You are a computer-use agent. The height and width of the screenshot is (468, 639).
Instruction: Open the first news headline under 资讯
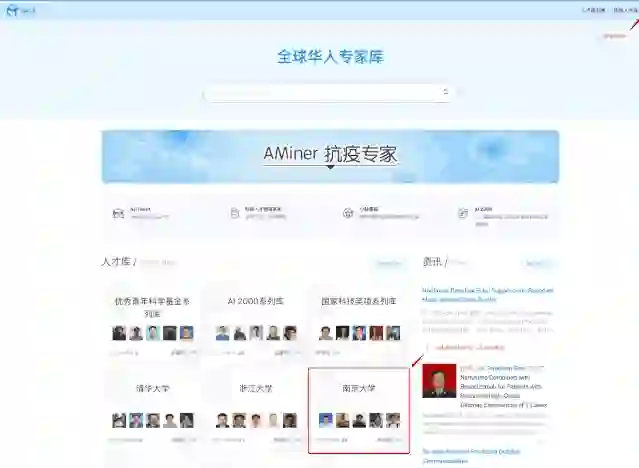[487, 295]
